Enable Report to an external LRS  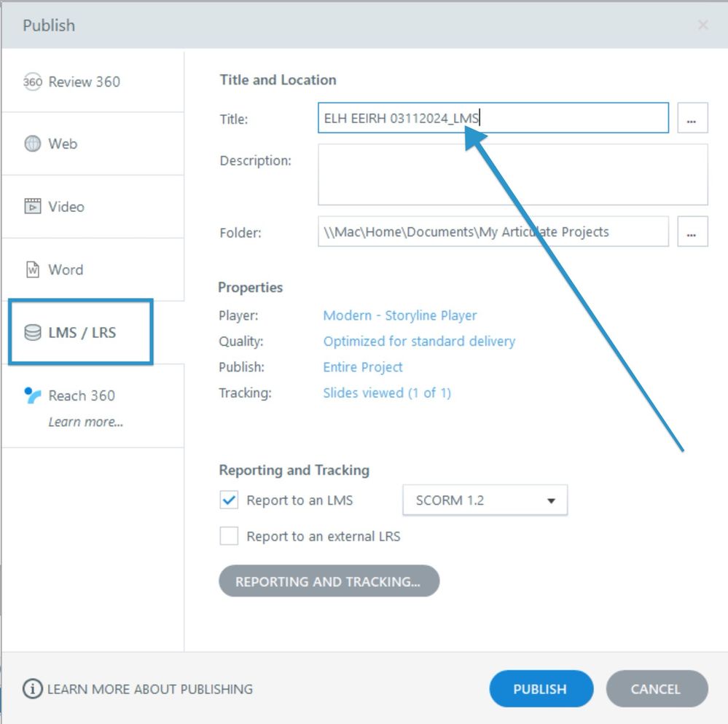click(230, 537)
